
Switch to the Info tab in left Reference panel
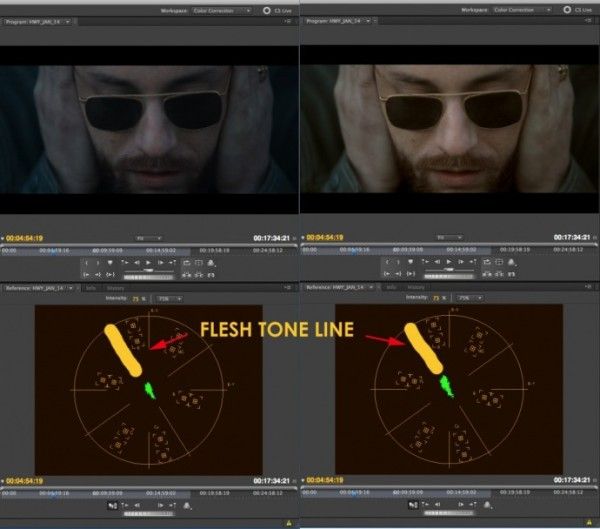91,288
